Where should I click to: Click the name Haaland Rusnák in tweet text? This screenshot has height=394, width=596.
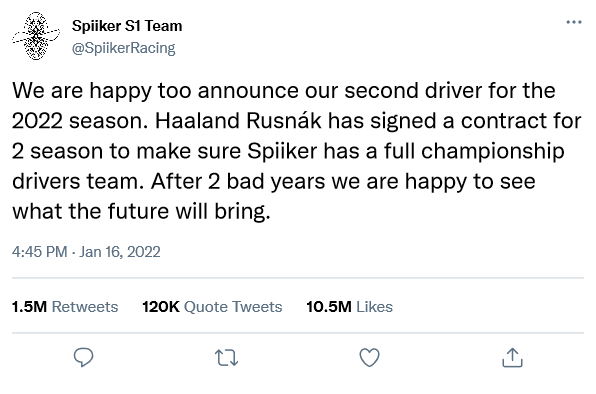(x=239, y=121)
